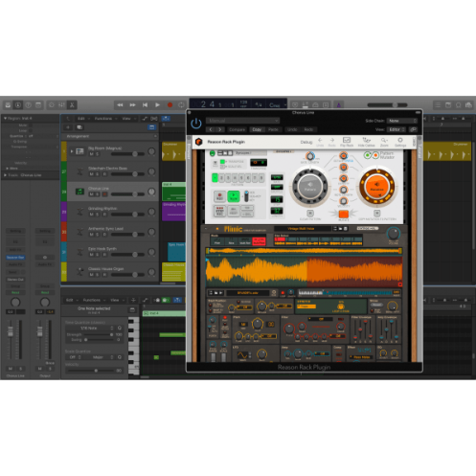Click the Rec button on pattern sequencer
Viewport: 476px width, 476px height.
(x=219, y=196)
